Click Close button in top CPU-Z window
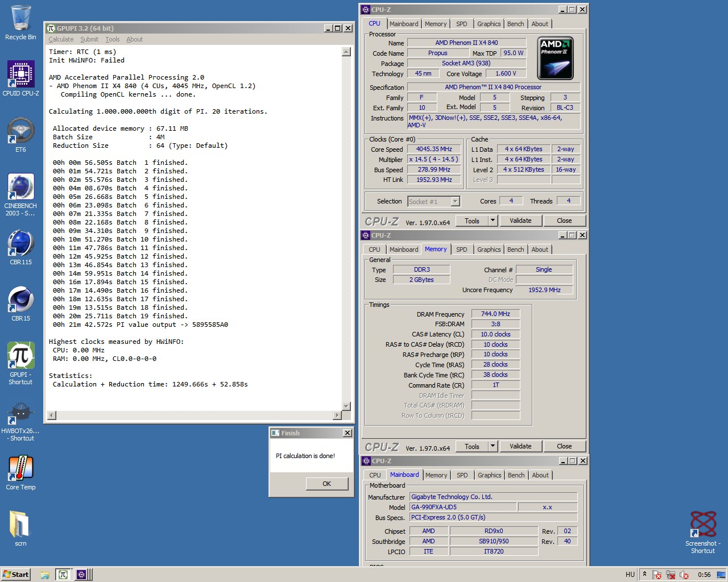 click(x=564, y=221)
